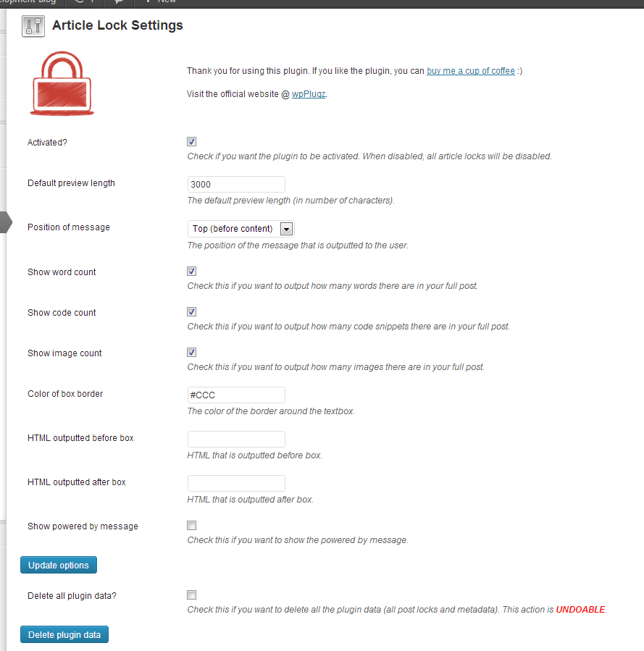The image size is (644, 651).
Task: Open the development blog admin bar menu
Action: (x=29, y=3)
